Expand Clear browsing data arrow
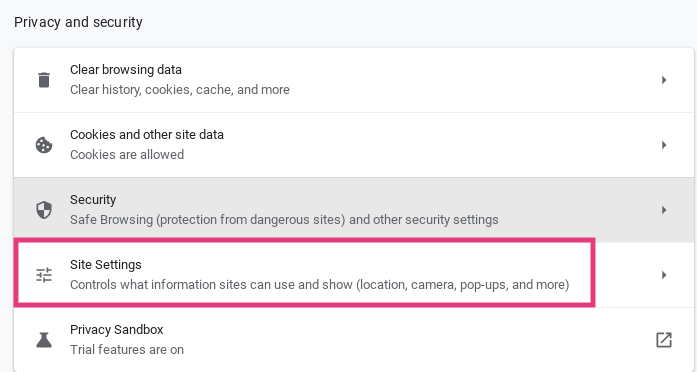The height and width of the screenshot is (372, 697). 664,80
